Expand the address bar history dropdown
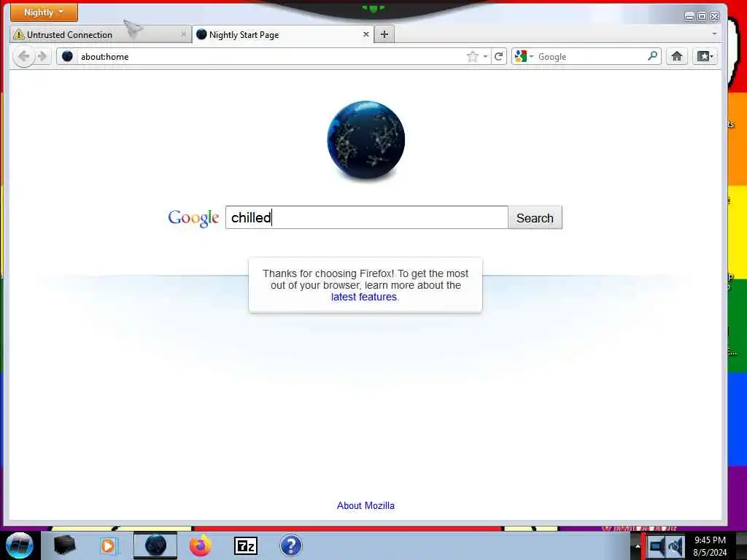Viewport: 747px width, 560px height. [485, 57]
